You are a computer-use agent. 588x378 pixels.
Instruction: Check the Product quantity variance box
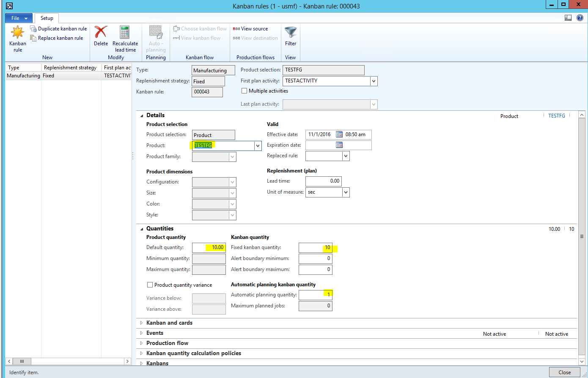point(150,285)
